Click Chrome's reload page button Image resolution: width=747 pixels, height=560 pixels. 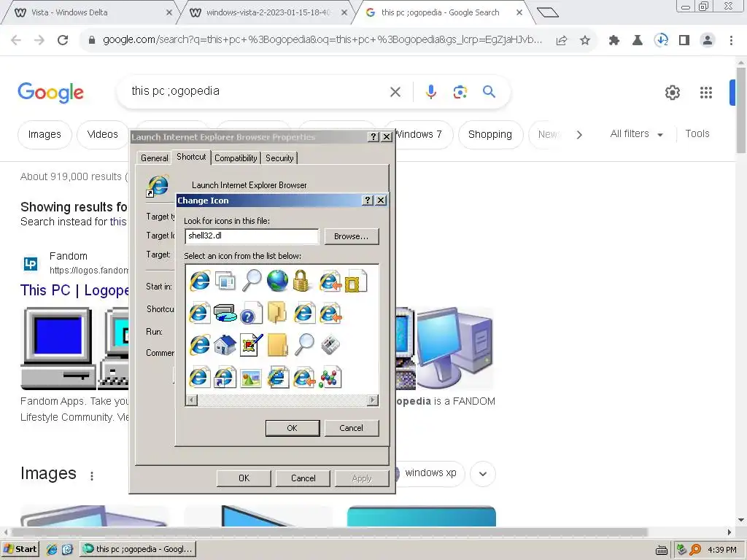[63, 40]
